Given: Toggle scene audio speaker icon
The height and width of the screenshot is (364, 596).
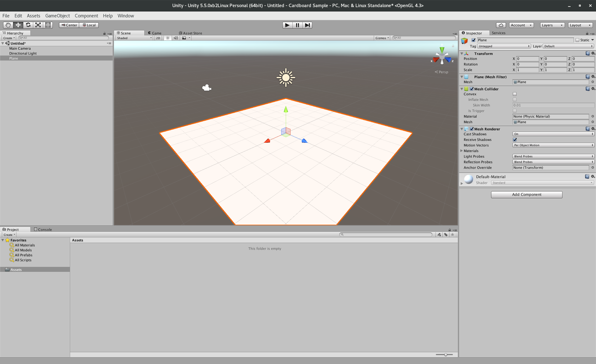Looking at the screenshot, I should [x=176, y=38].
